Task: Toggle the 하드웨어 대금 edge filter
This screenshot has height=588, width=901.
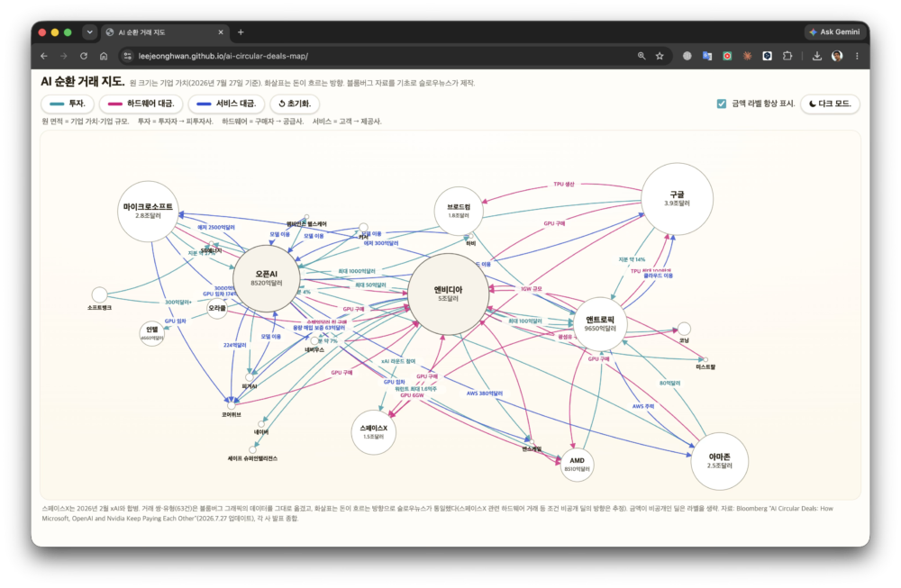Action: coord(141,104)
